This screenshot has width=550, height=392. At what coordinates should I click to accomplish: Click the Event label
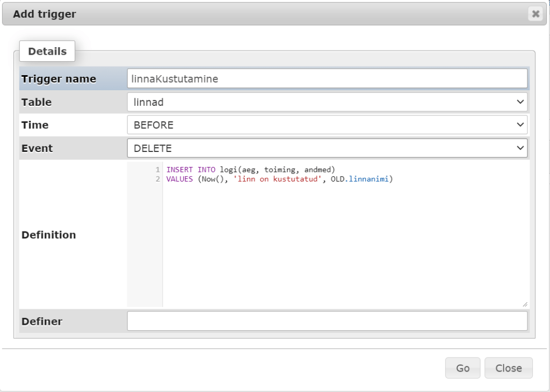[37, 148]
